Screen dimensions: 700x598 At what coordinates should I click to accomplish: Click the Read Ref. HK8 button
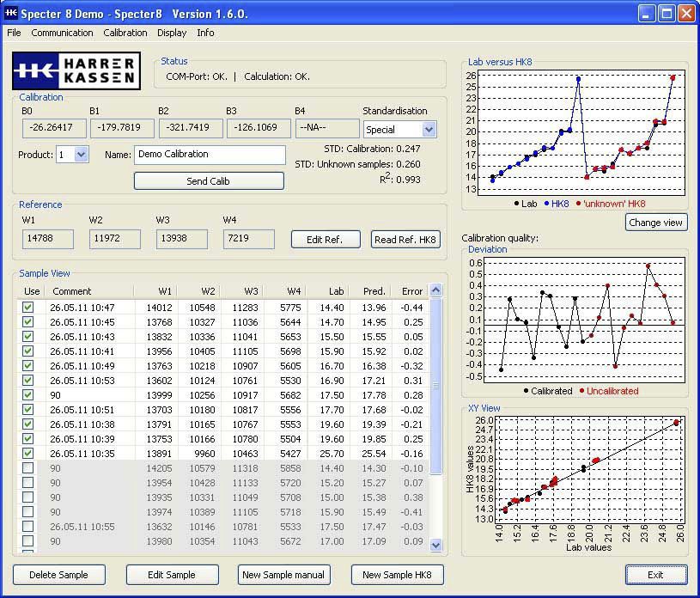click(x=405, y=239)
